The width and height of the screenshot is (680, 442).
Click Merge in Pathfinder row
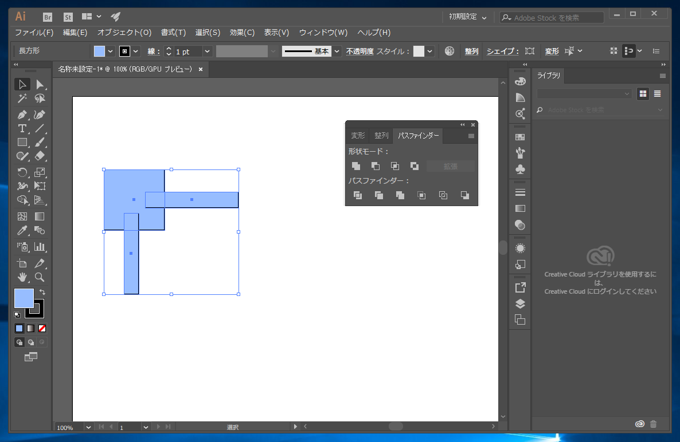coord(400,195)
